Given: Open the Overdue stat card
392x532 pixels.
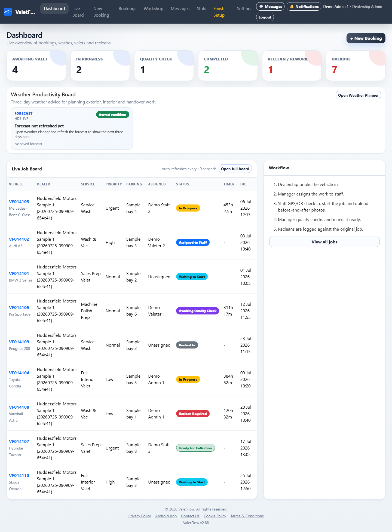Looking at the screenshot, I should (356, 66).
